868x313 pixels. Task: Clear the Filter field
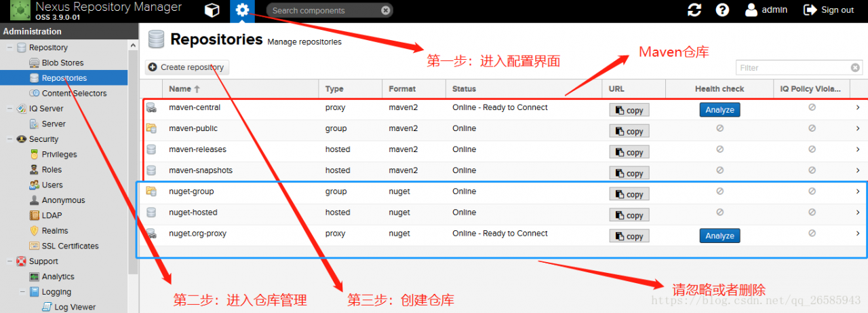click(856, 67)
